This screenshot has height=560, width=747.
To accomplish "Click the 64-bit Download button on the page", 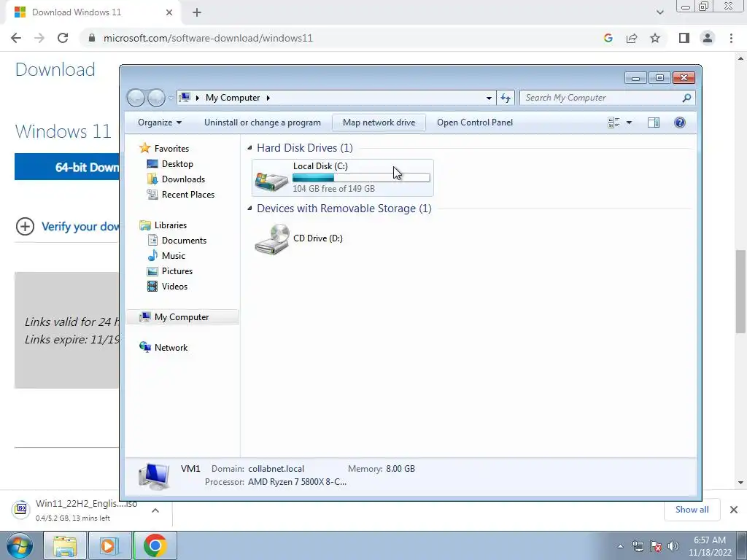I will (66, 167).
